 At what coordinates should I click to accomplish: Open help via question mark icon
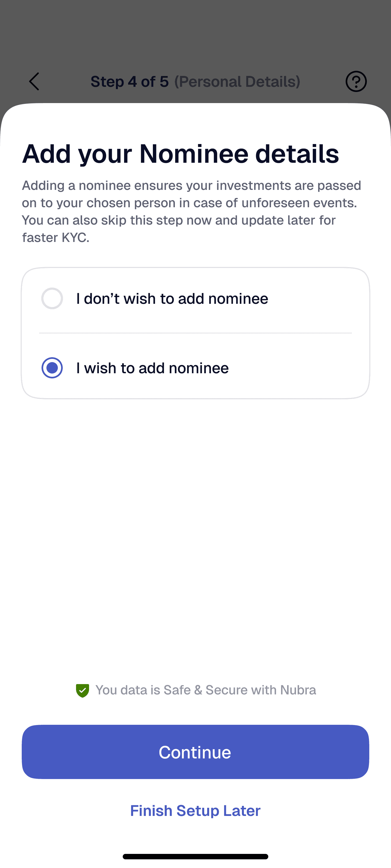pos(356,81)
